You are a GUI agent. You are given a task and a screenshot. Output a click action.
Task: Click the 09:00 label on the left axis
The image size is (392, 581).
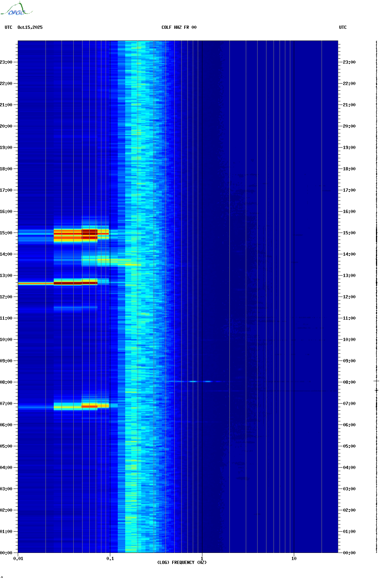(x=6, y=361)
